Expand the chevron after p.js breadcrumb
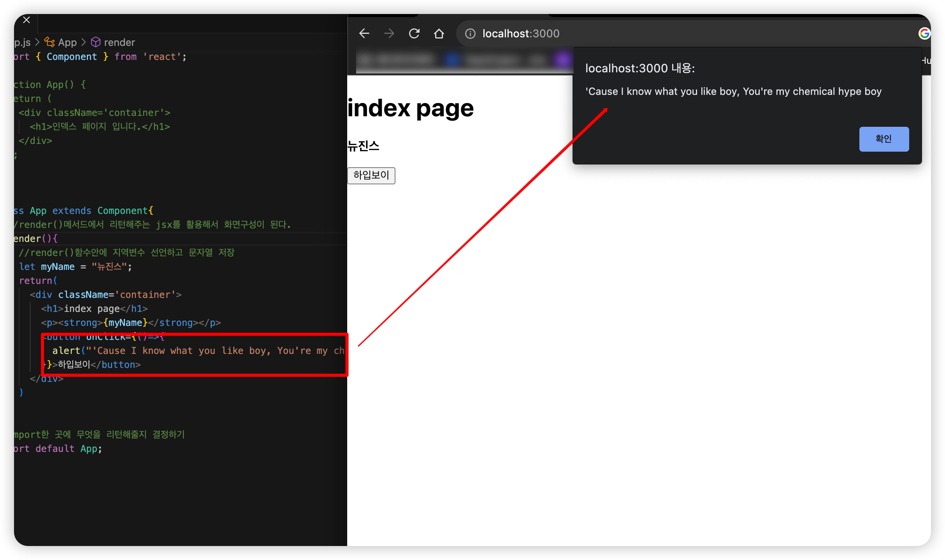 (37, 42)
